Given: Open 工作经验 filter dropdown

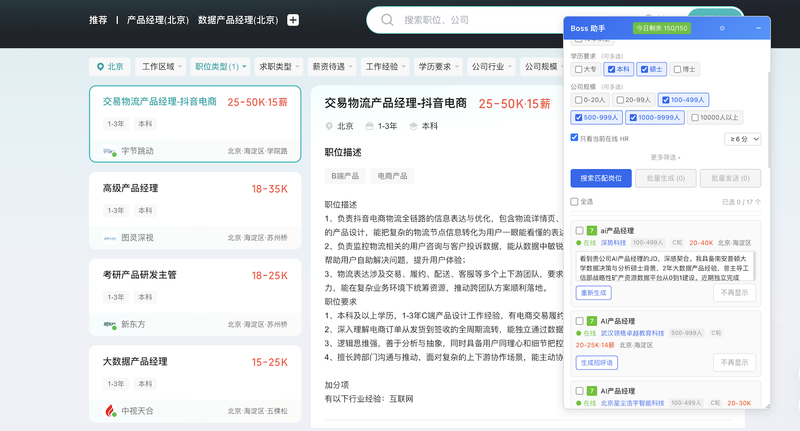Looking at the screenshot, I should click(x=385, y=66).
